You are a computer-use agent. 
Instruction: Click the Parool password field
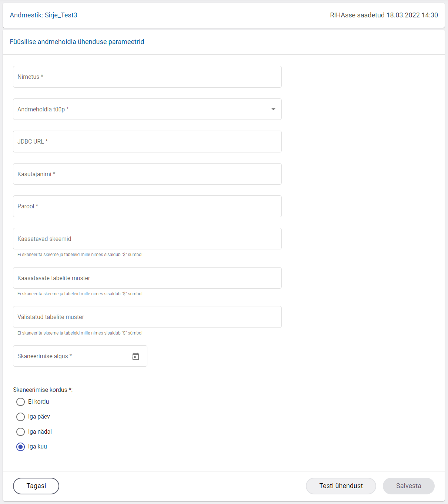click(147, 206)
